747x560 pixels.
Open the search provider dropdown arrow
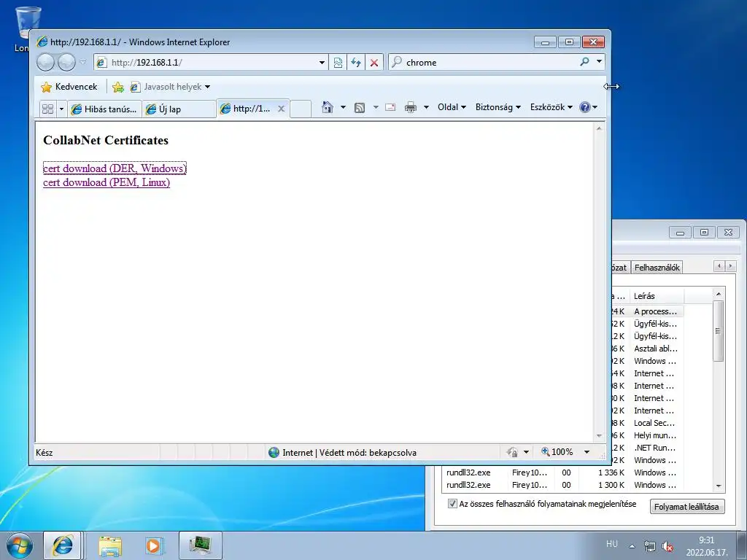(599, 62)
